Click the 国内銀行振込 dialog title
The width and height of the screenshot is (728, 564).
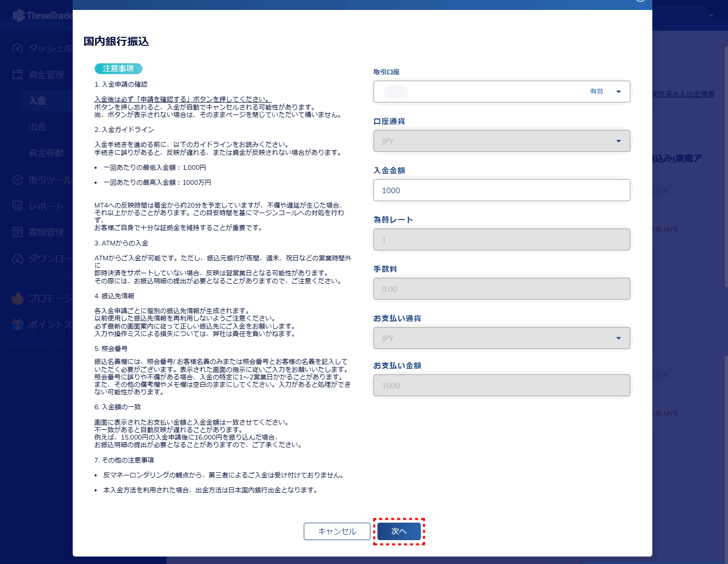116,41
